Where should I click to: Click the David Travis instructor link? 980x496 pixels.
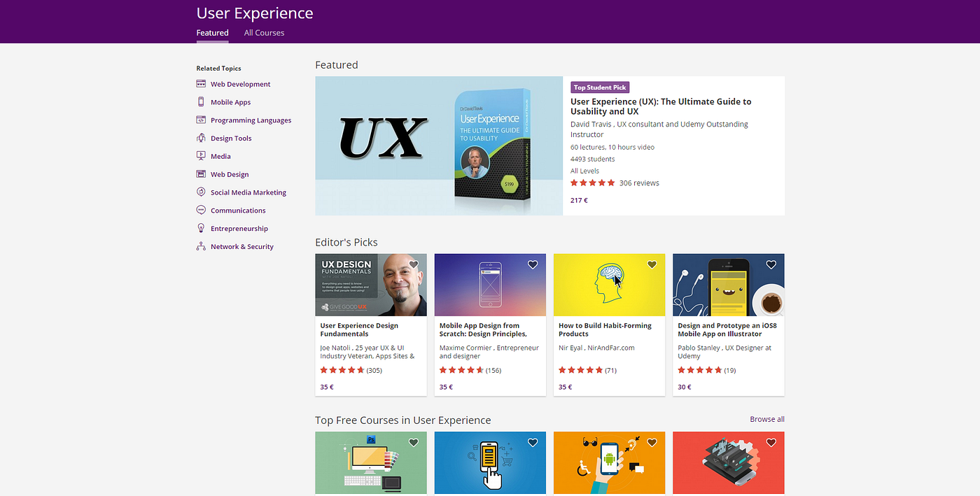point(590,123)
